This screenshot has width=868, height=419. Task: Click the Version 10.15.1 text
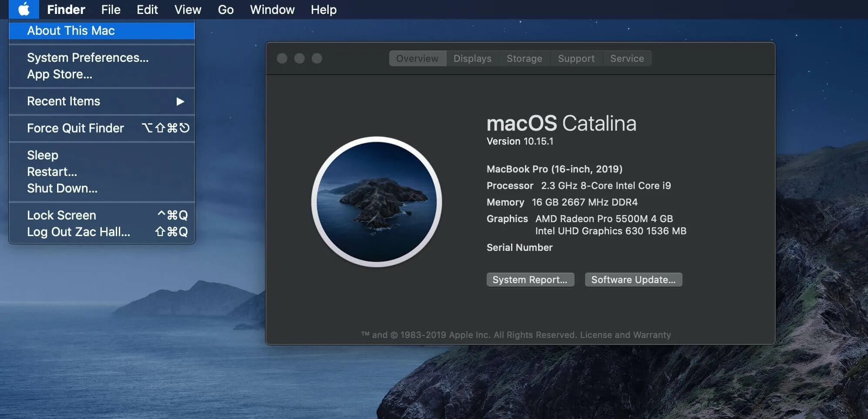coord(520,141)
